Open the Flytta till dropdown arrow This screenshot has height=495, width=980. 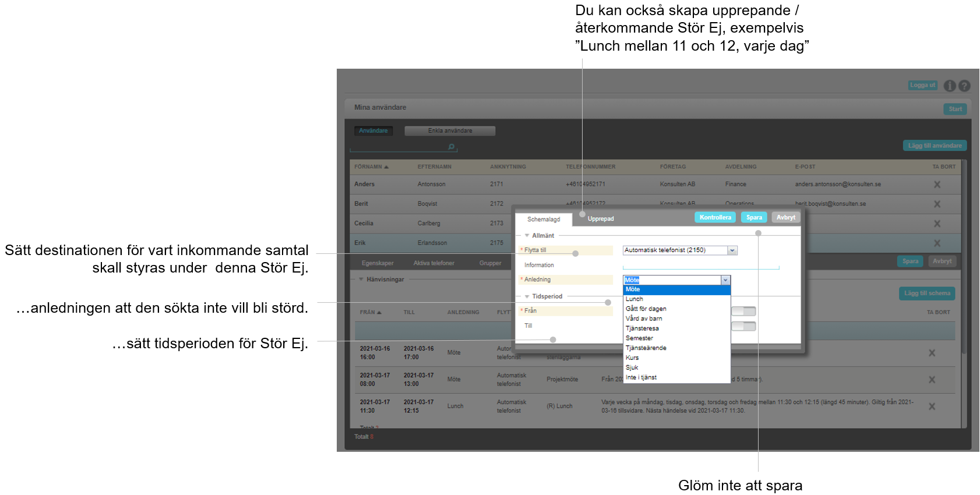click(x=732, y=250)
